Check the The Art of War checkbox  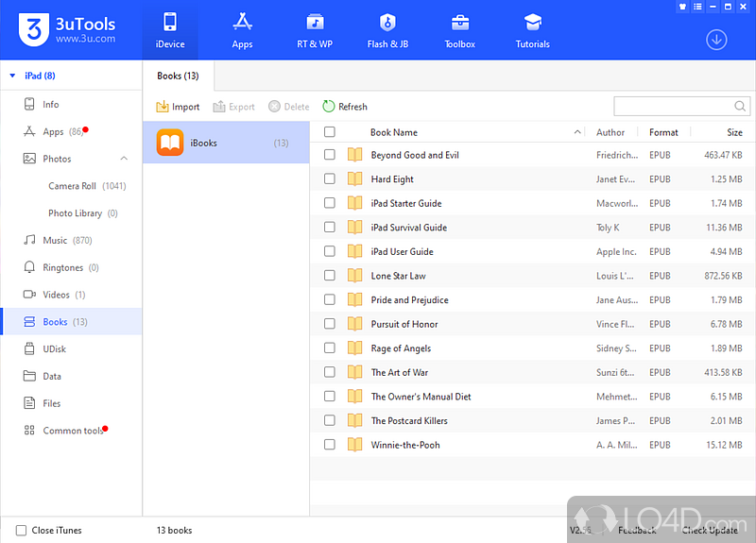[330, 372]
